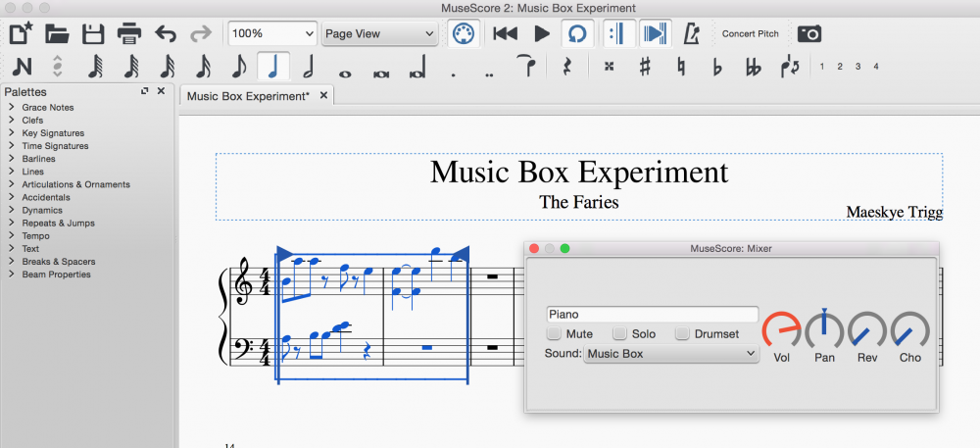
Task: Open a score file with the folder icon
Action: (x=57, y=33)
